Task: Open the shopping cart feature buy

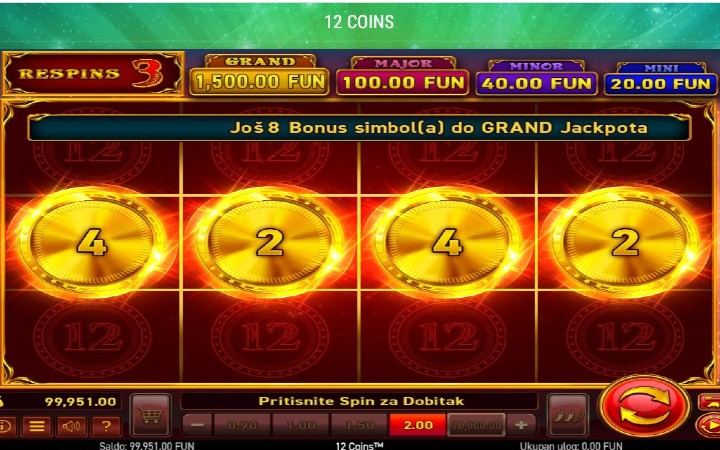Action: click(x=151, y=415)
